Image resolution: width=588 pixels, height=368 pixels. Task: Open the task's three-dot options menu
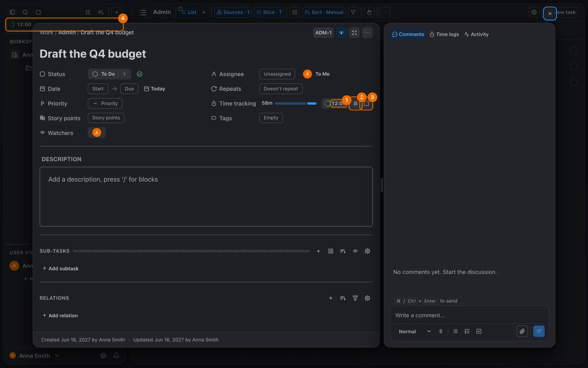[367, 33]
